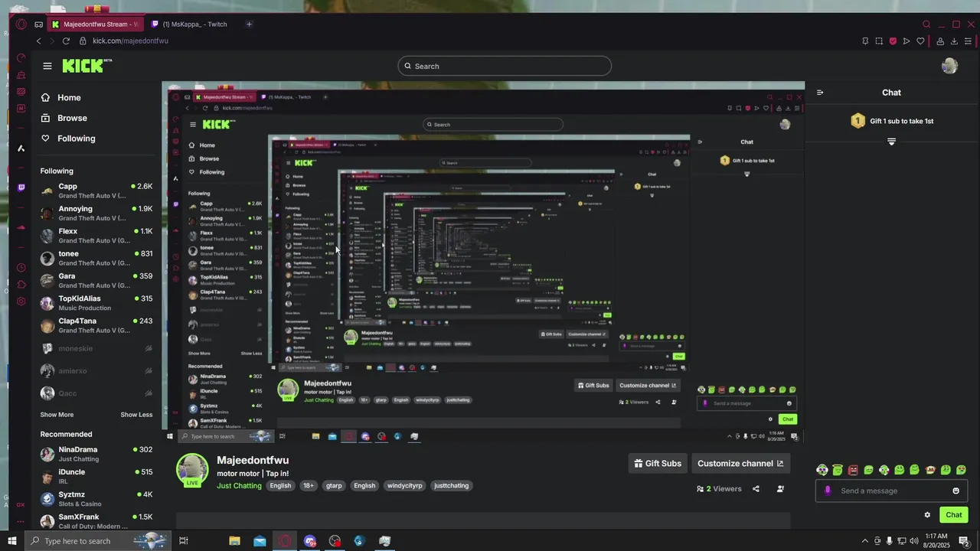Open Following in Kick sidebar

pyautogui.click(x=67, y=139)
